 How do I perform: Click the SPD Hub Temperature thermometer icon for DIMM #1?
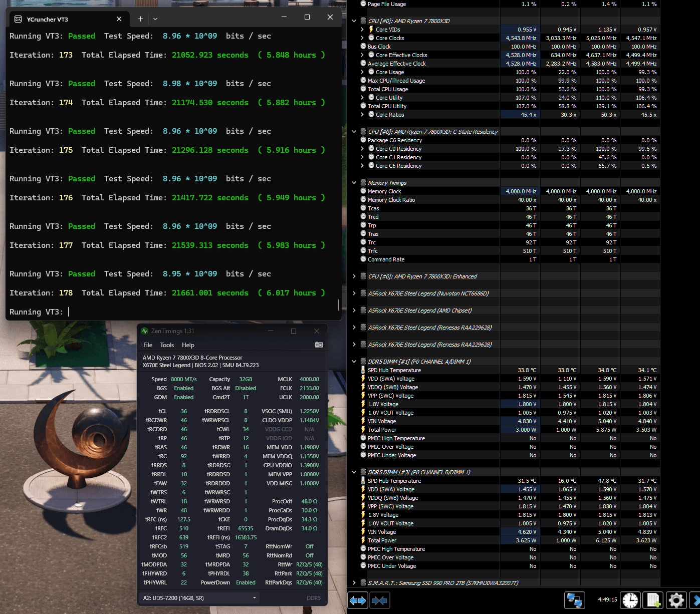pyautogui.click(x=363, y=370)
